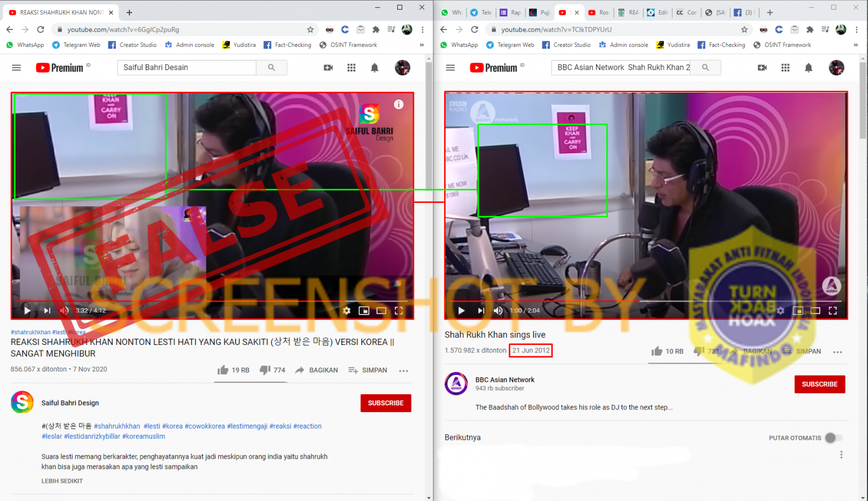Click SIMPAN under the left video
The image size is (868, 501).
(x=368, y=370)
